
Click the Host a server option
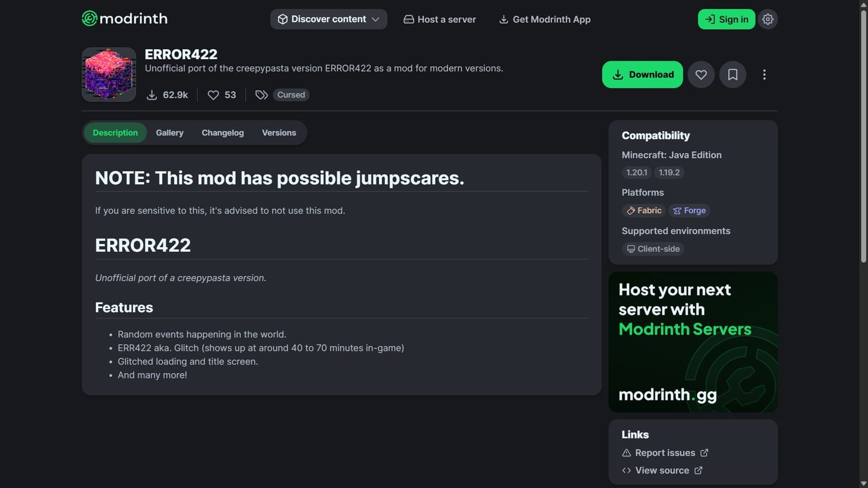(439, 19)
